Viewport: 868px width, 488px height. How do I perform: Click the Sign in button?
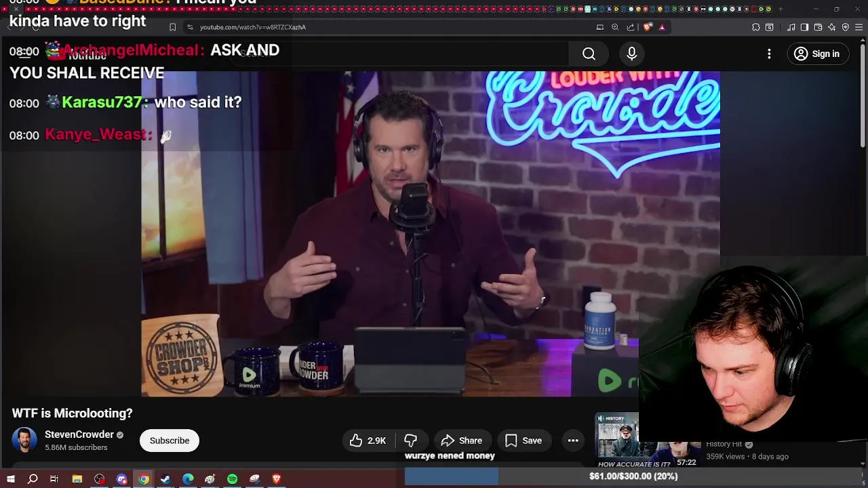tap(816, 54)
